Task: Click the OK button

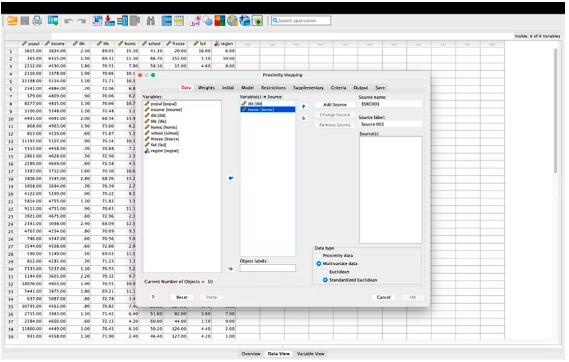Action: point(413,297)
